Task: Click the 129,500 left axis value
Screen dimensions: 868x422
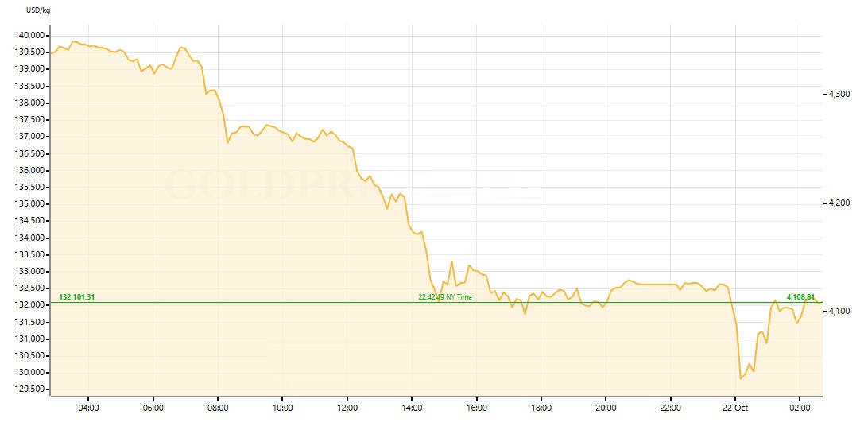Action: point(29,389)
